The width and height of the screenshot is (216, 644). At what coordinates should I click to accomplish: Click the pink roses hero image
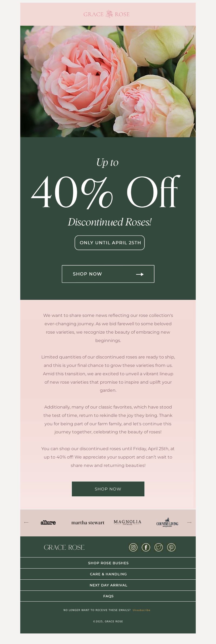point(108,81)
